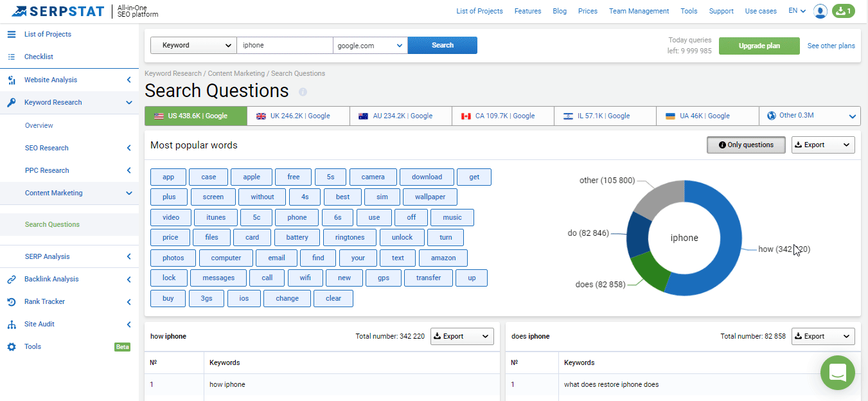Switch to the CA 109.7K Google tab
This screenshot has height=401, width=868.
pyautogui.click(x=503, y=116)
